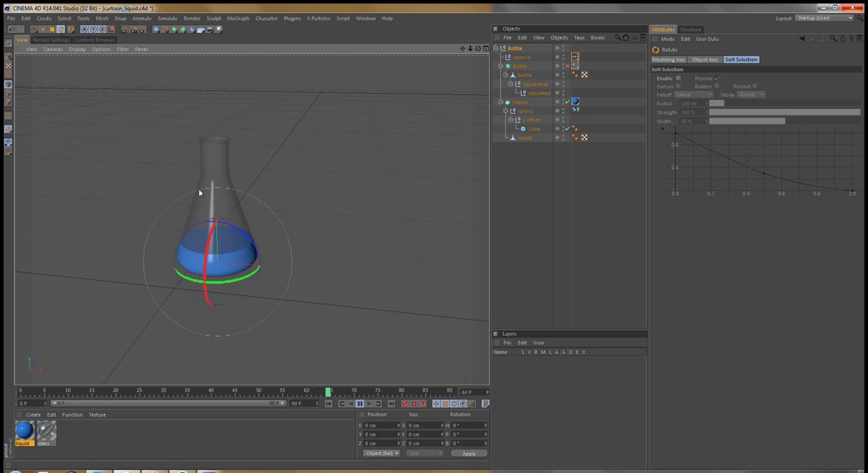The width and height of the screenshot is (868, 473).
Task: Click the search icon in Objects panel
Action: (617, 38)
